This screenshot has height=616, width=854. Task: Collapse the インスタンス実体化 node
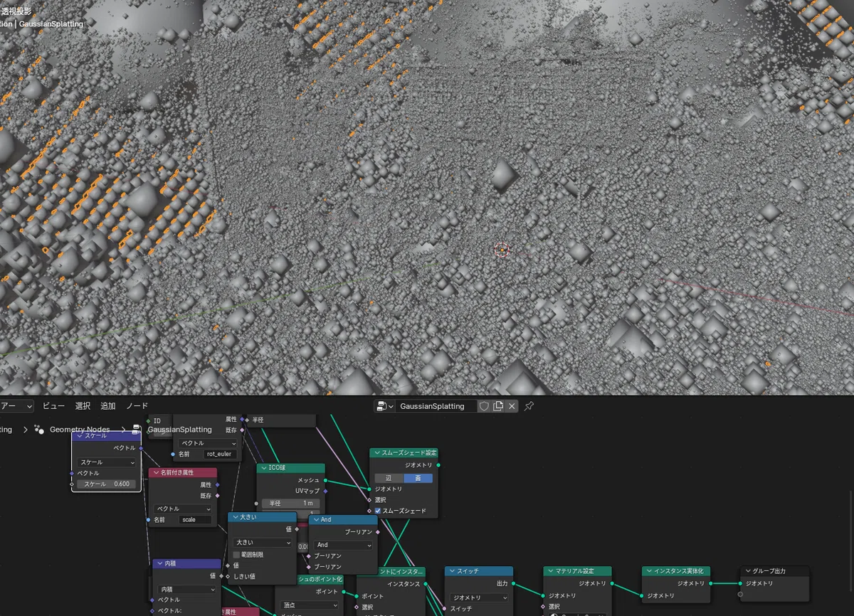coord(649,571)
